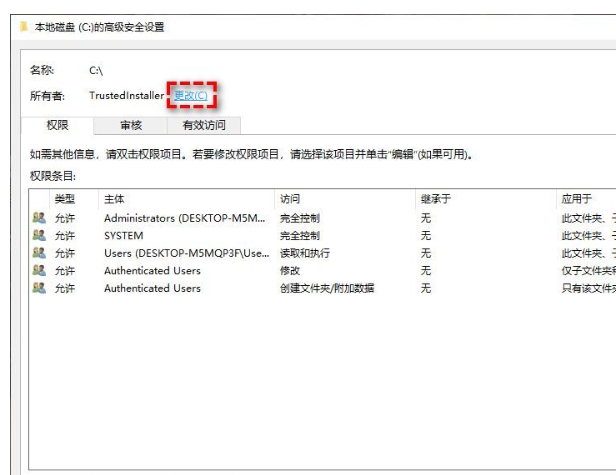
Task: Click the SYSTEM row user icon
Action: point(39,235)
